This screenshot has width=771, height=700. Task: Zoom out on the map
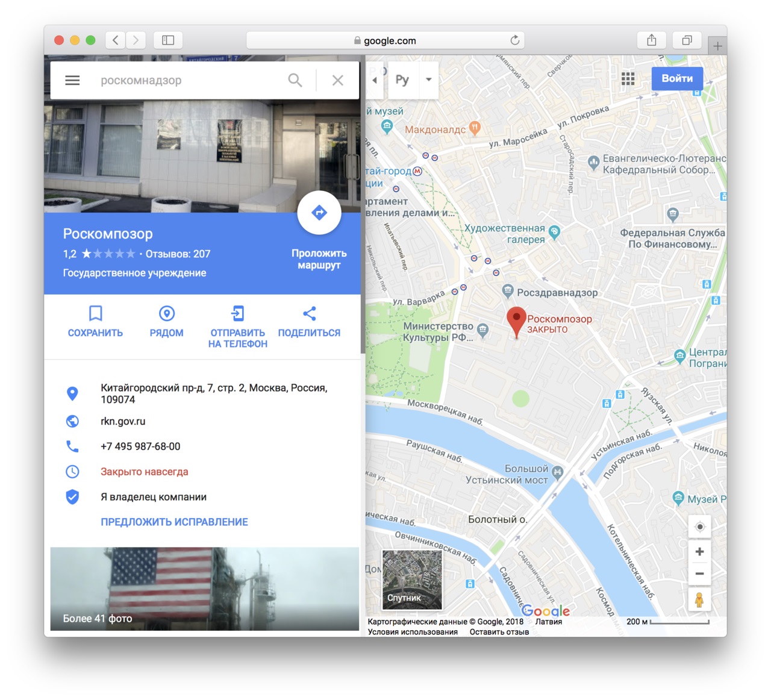699,573
